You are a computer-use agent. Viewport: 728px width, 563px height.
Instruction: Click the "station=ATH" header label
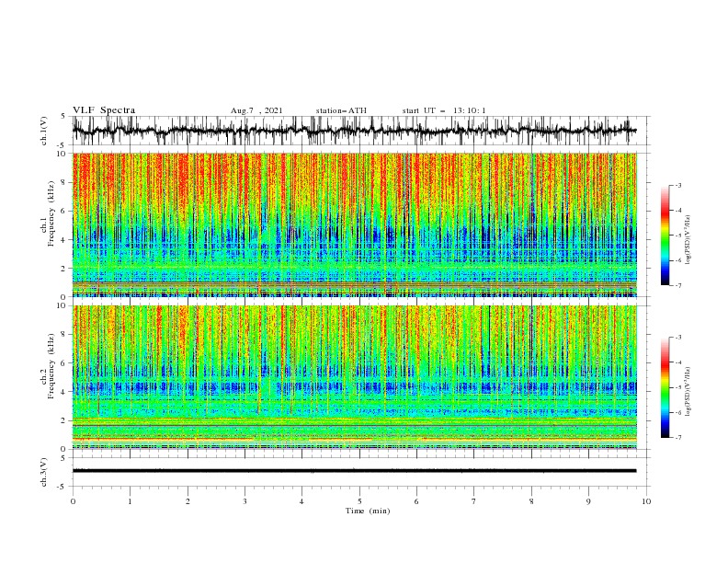click(x=341, y=110)
